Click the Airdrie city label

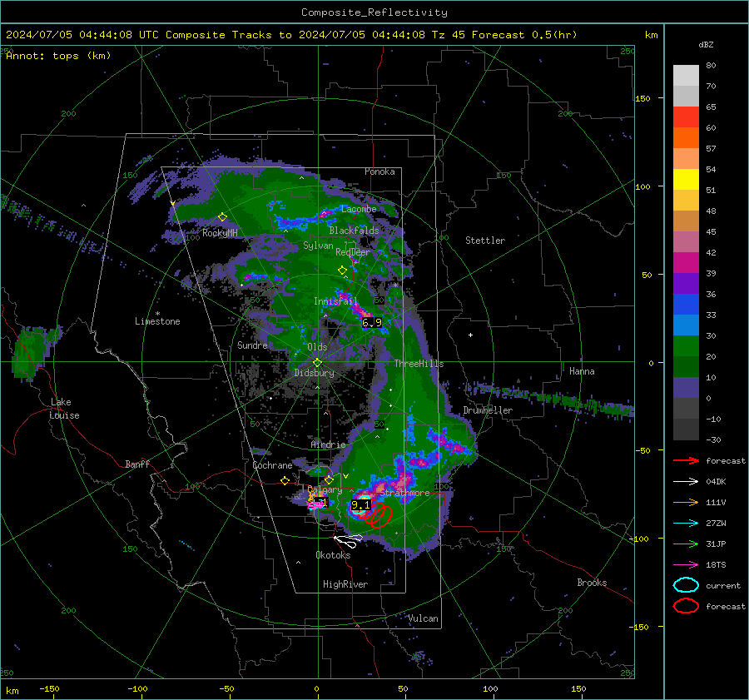(x=328, y=444)
